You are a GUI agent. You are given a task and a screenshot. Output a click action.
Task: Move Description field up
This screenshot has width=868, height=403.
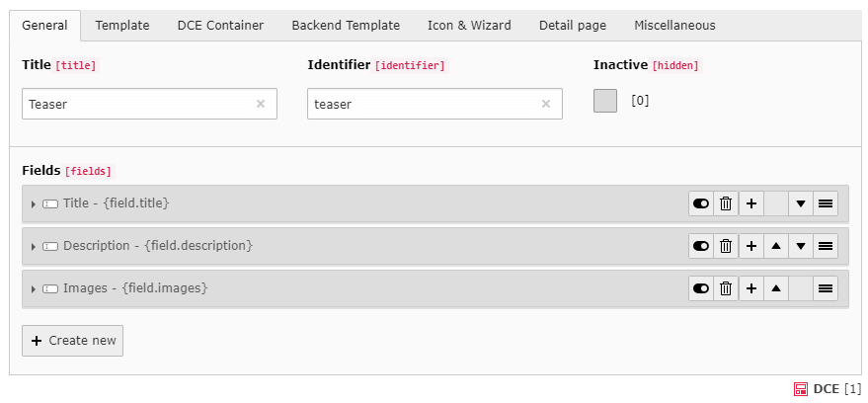pos(776,246)
